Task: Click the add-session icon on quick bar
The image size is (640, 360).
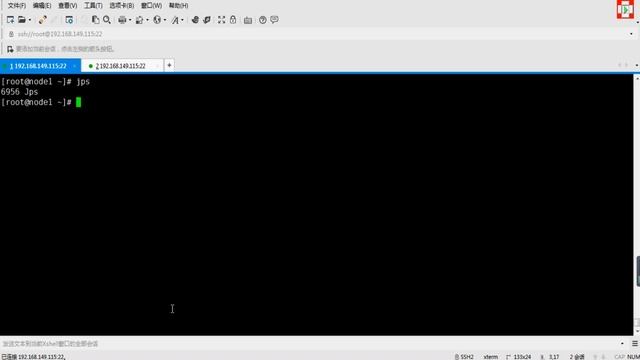Action: [10, 49]
